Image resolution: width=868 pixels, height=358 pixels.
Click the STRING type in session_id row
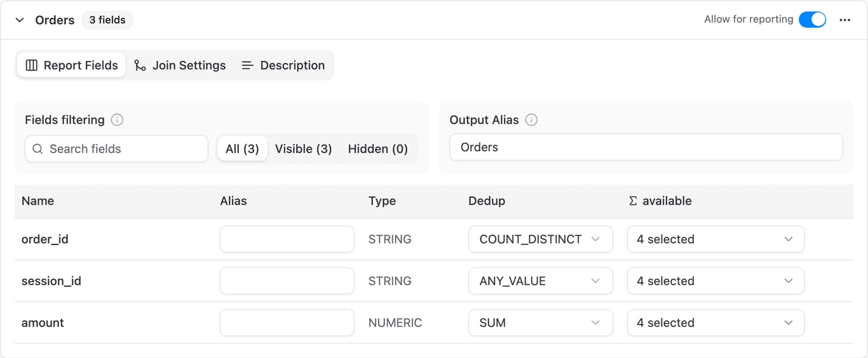click(x=390, y=281)
